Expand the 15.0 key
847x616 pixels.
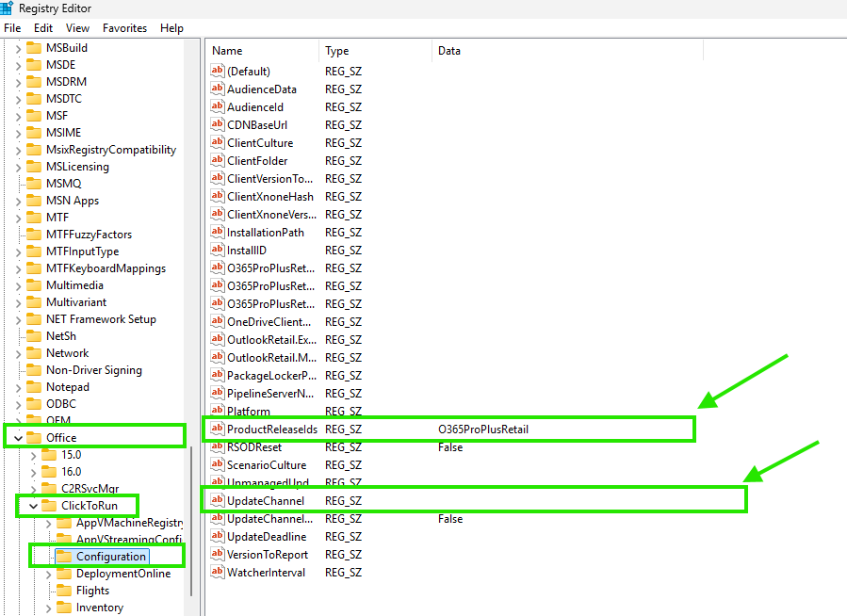tap(34, 456)
